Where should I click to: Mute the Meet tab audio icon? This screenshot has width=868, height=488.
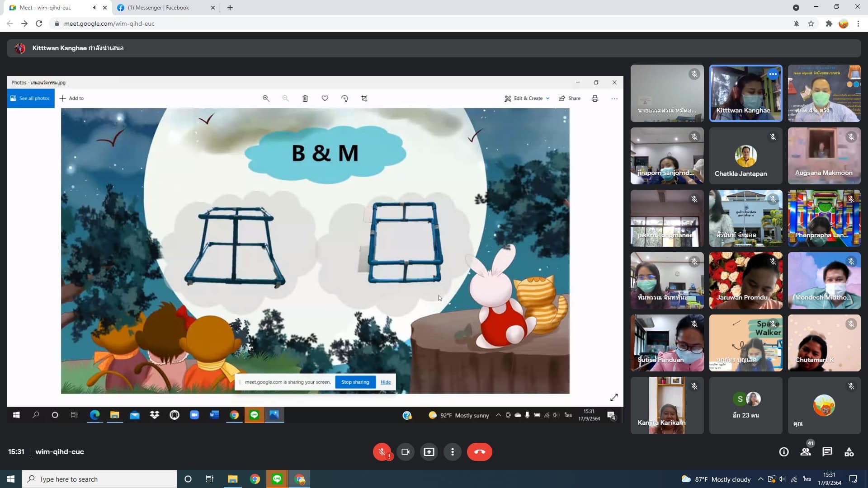point(95,8)
